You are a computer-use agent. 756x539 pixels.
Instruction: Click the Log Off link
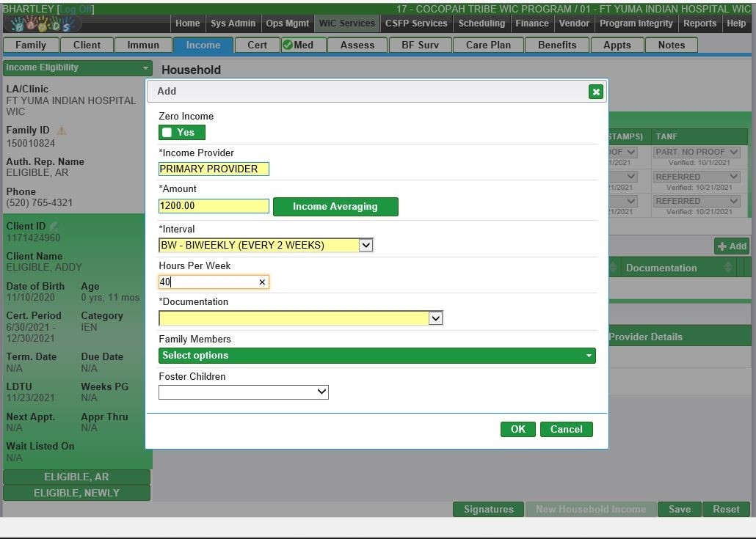pos(76,10)
